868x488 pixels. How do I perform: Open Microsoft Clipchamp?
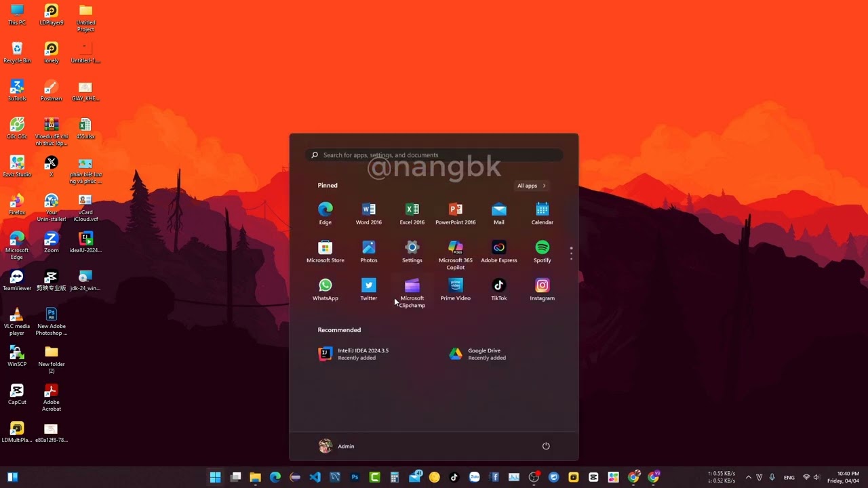(412, 293)
